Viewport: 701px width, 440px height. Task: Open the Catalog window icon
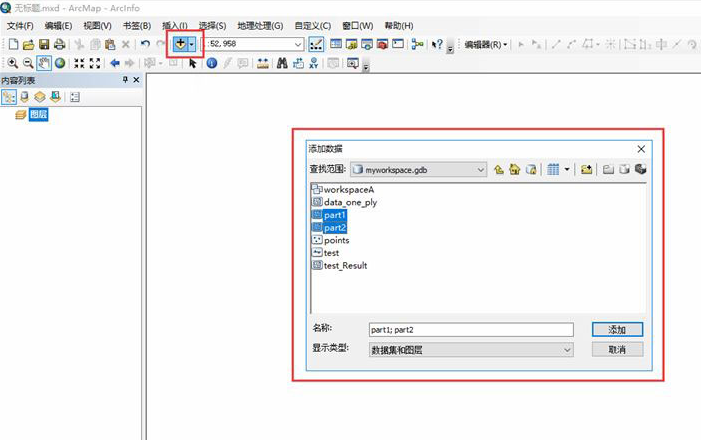pyautogui.click(x=351, y=44)
